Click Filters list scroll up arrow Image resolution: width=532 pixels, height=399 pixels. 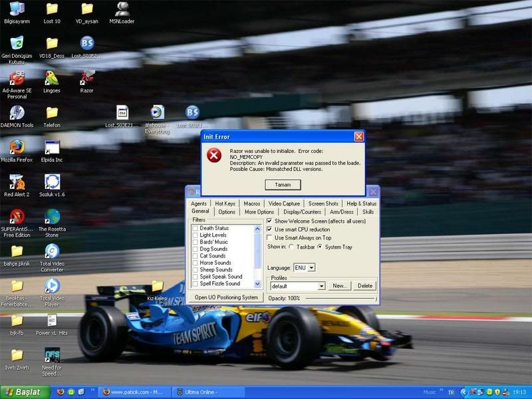[x=257, y=229]
